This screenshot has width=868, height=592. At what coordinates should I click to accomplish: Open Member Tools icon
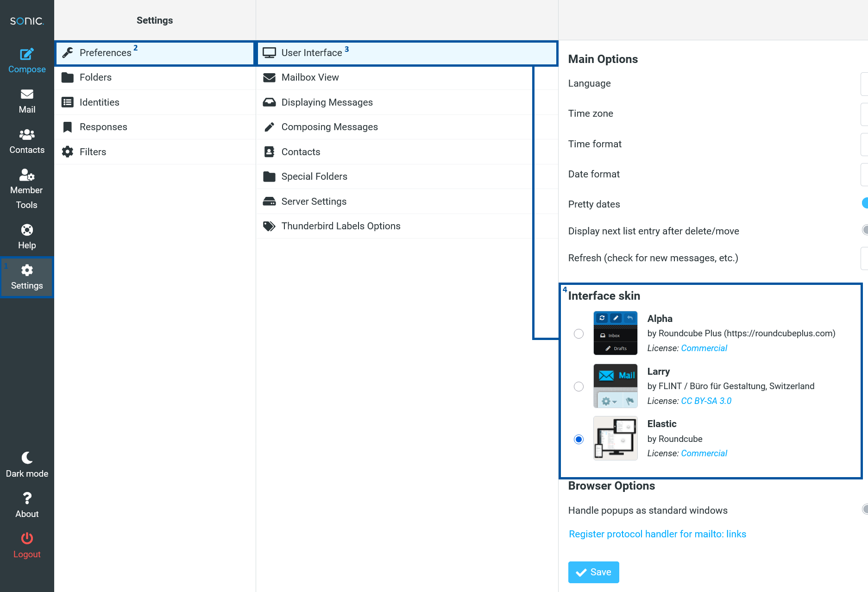[x=27, y=175]
